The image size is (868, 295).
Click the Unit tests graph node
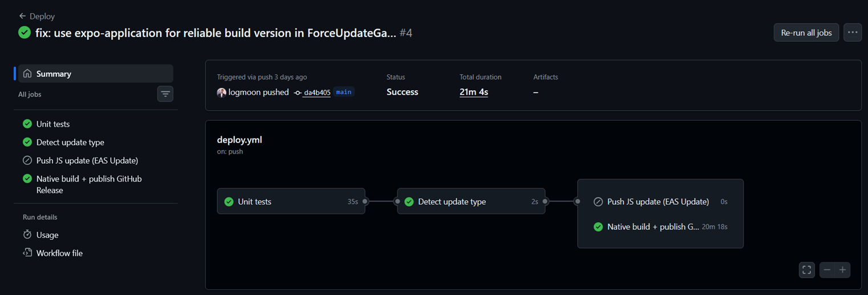[291, 201]
